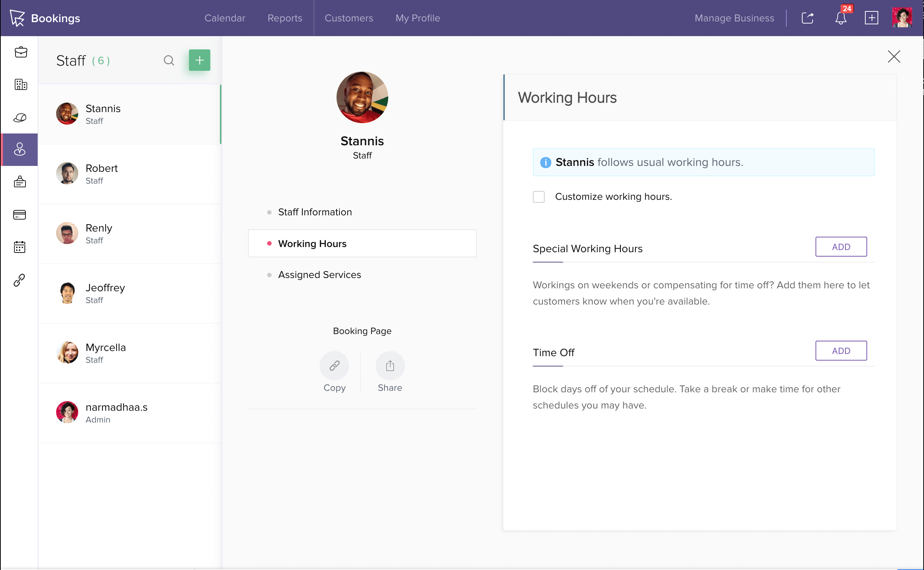This screenshot has width=924, height=570.
Task: Open the building icon in sidebar
Action: 21,84
